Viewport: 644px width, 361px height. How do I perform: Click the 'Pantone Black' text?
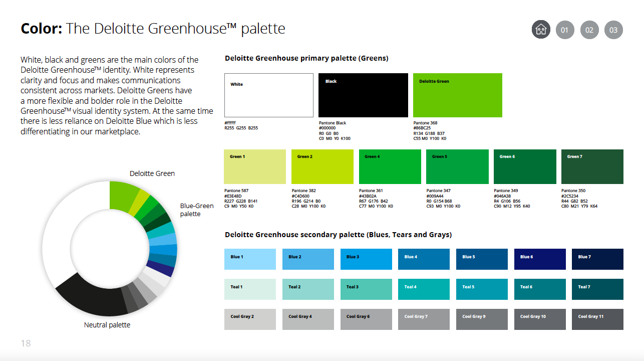(x=333, y=123)
